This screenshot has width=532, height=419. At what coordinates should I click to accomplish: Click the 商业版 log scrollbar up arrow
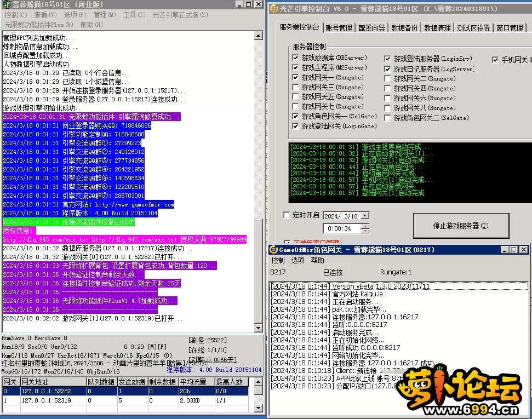[x=259, y=36]
